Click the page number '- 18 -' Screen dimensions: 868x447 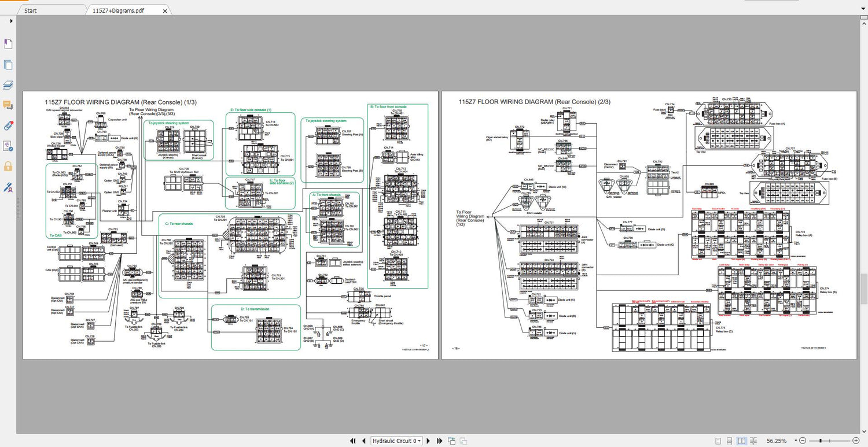455,348
